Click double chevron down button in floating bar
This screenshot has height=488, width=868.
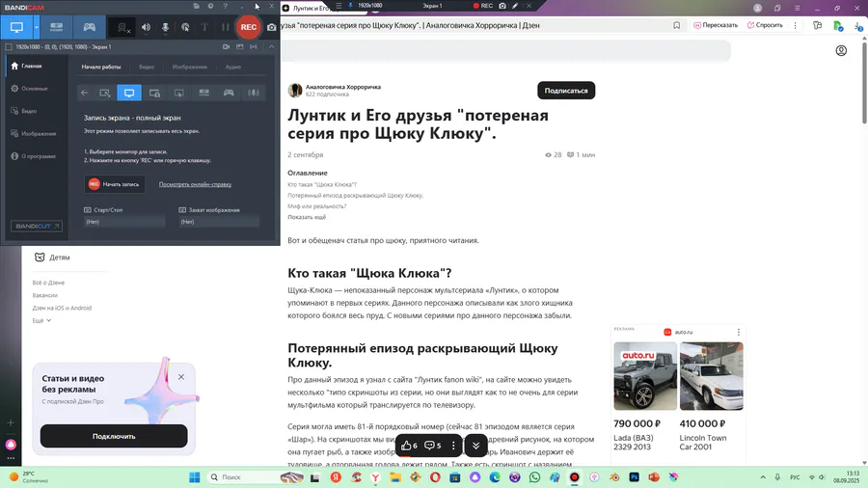point(475,446)
